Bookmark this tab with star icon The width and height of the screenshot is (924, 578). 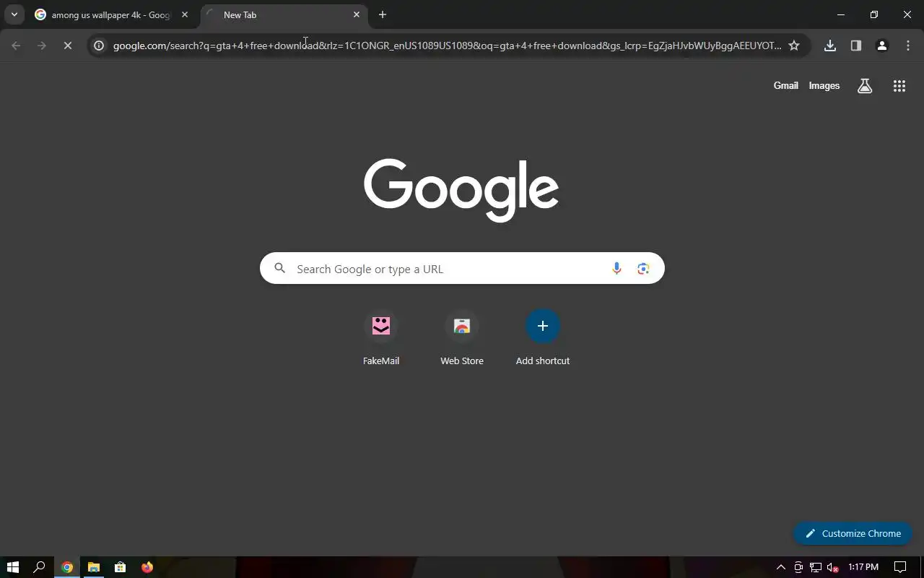coord(794,46)
